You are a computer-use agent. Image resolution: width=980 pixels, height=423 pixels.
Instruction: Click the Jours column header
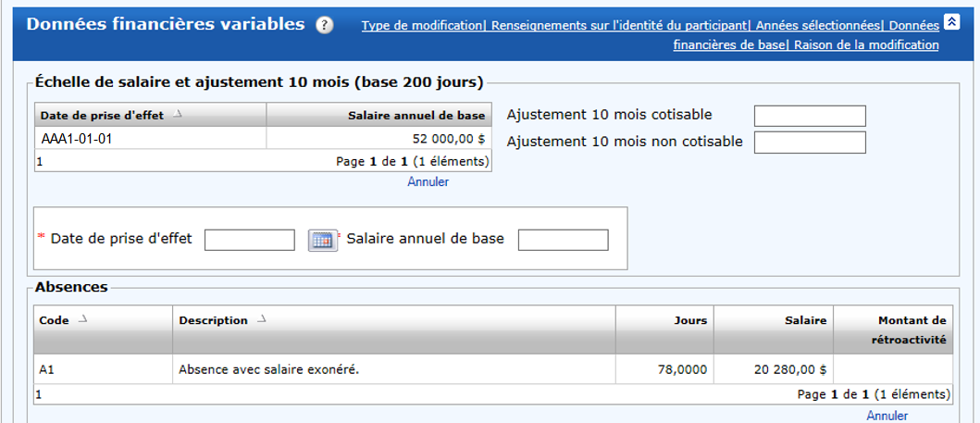click(665, 330)
